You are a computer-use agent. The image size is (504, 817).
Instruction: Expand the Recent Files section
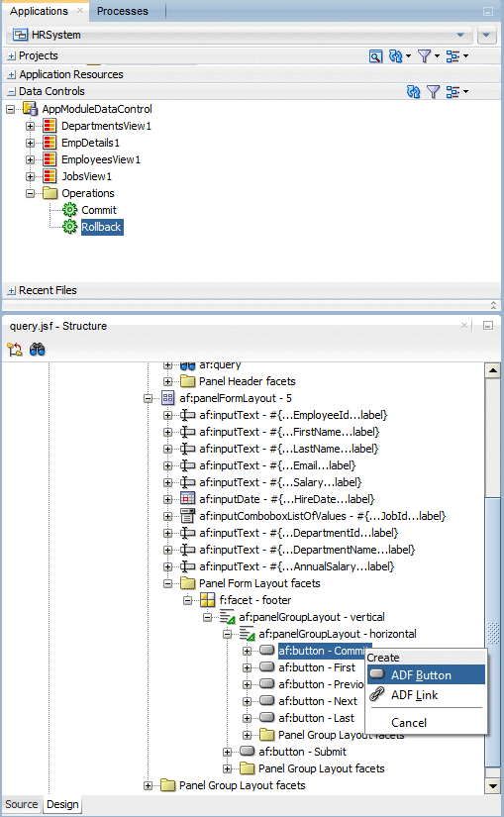(x=12, y=291)
